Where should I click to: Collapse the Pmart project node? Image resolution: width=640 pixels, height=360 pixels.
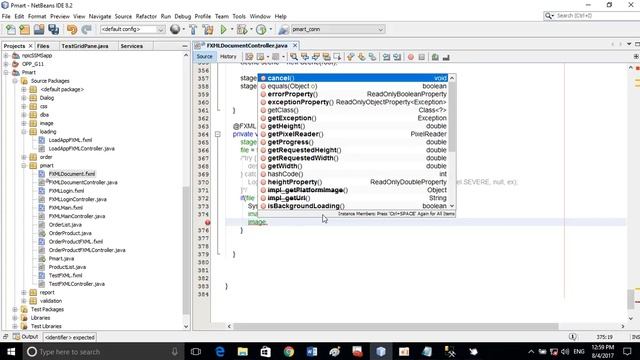click(6, 72)
